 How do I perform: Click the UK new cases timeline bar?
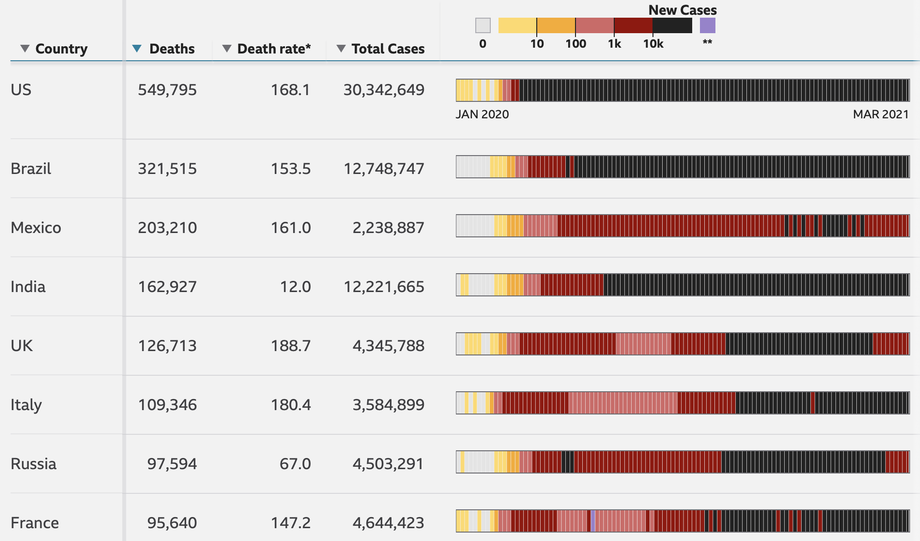click(683, 344)
